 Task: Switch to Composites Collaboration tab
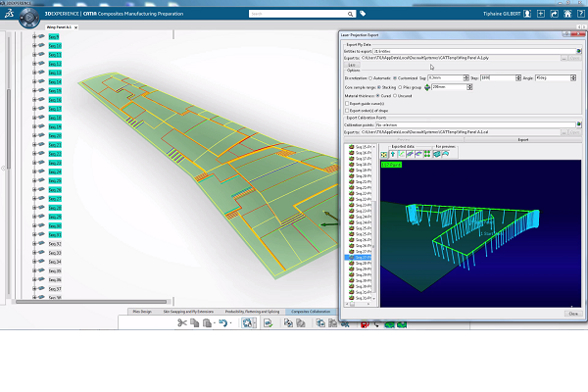pos(311,312)
